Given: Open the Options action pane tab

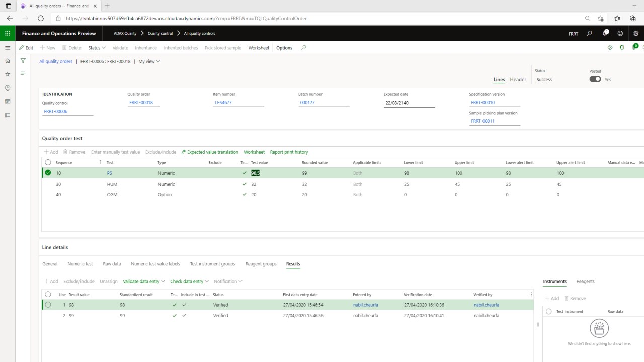Looking at the screenshot, I should pos(284,48).
